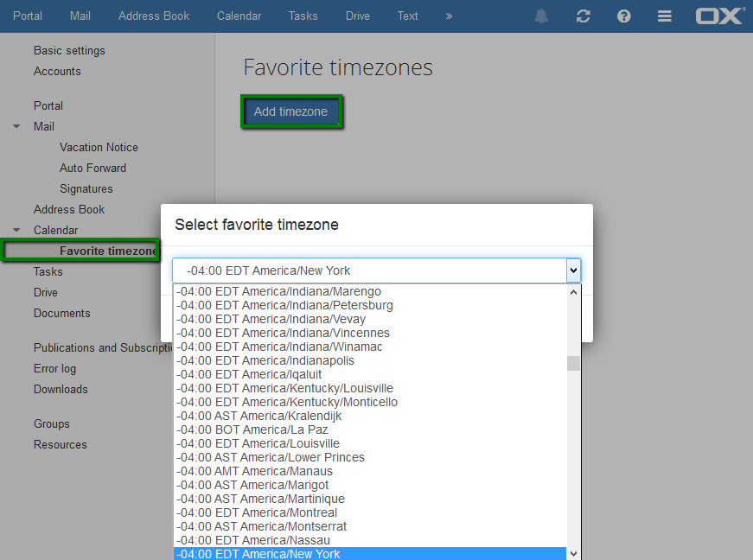753x560 pixels.
Task: Open the hamburger main menu icon
Action: point(665,16)
